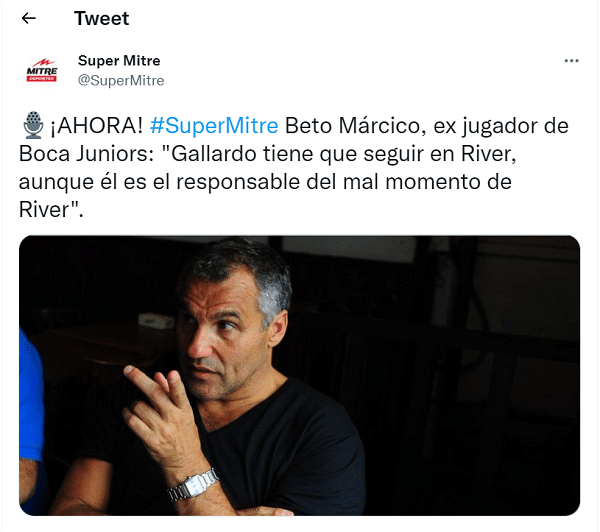The width and height of the screenshot is (600, 532).
Task: Click the @SuperMitre handle
Action: [121, 80]
